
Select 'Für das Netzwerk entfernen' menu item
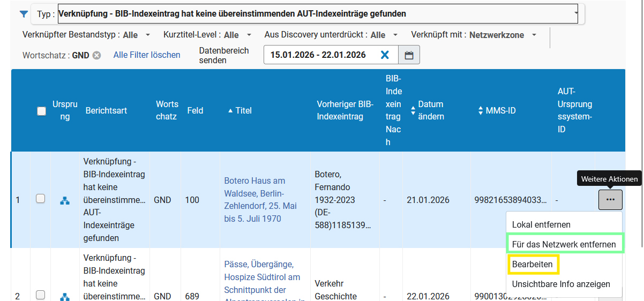[564, 244]
